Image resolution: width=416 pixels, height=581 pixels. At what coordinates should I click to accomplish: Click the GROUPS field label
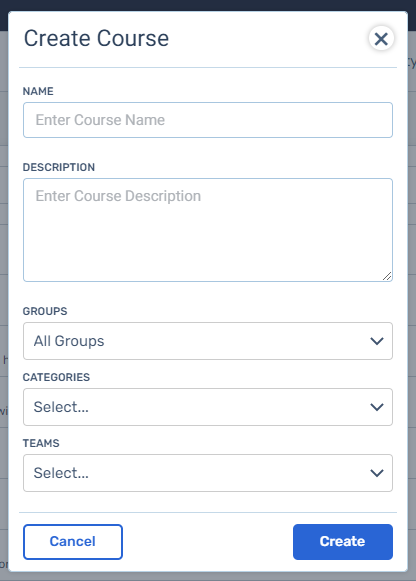click(45, 311)
